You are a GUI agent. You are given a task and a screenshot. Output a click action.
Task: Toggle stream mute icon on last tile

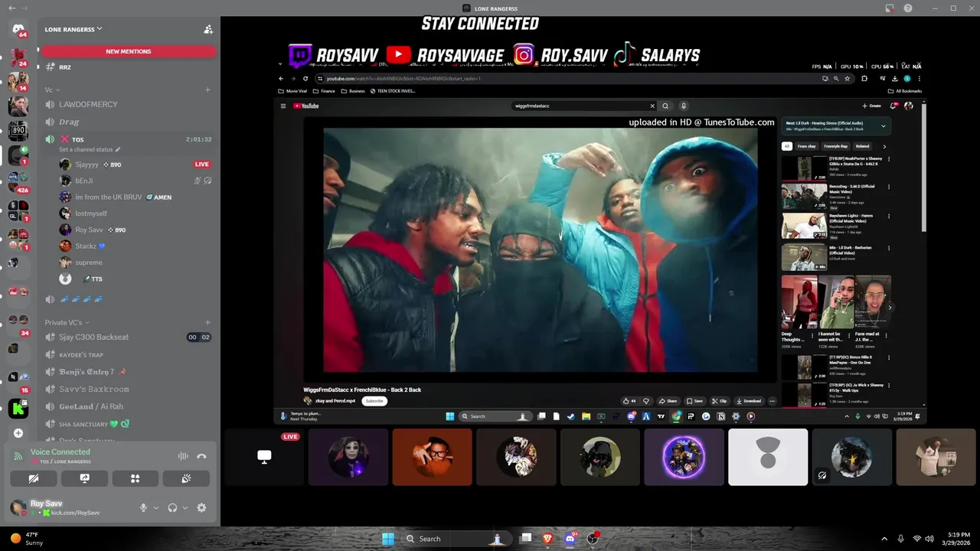coord(822,476)
